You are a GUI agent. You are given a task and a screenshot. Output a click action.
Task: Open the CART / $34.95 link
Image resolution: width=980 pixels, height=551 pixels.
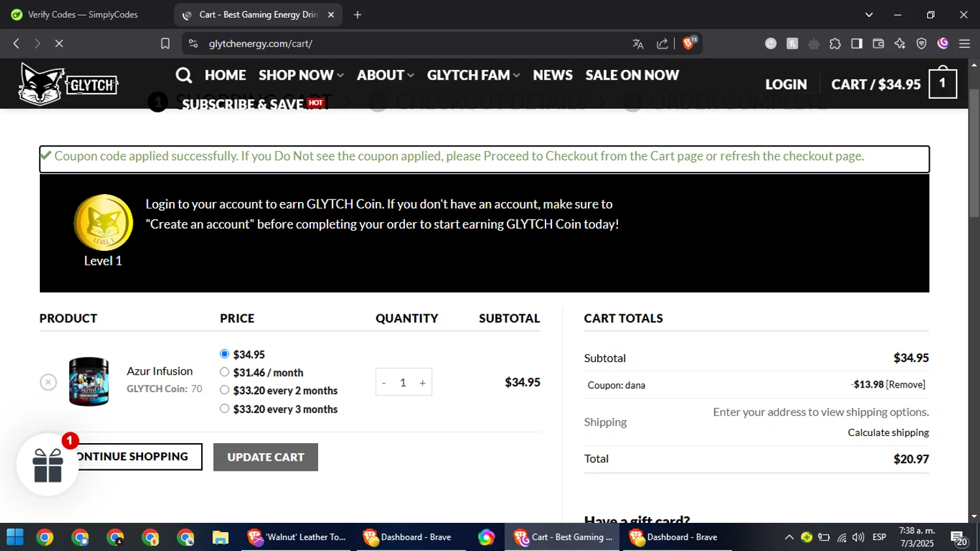coord(876,84)
